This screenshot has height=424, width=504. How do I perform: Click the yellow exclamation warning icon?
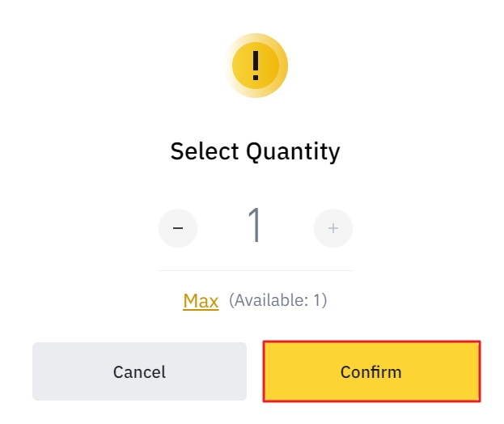255,65
